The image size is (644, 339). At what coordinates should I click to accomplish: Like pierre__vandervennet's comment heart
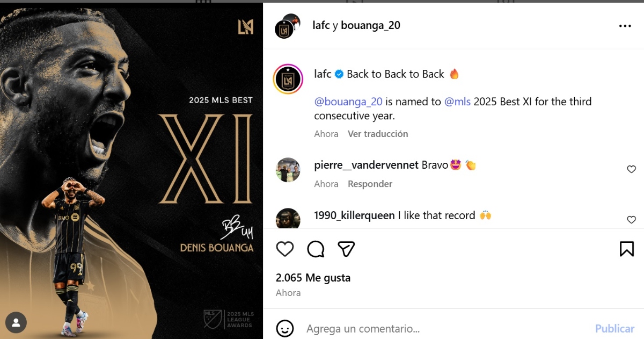(x=631, y=169)
